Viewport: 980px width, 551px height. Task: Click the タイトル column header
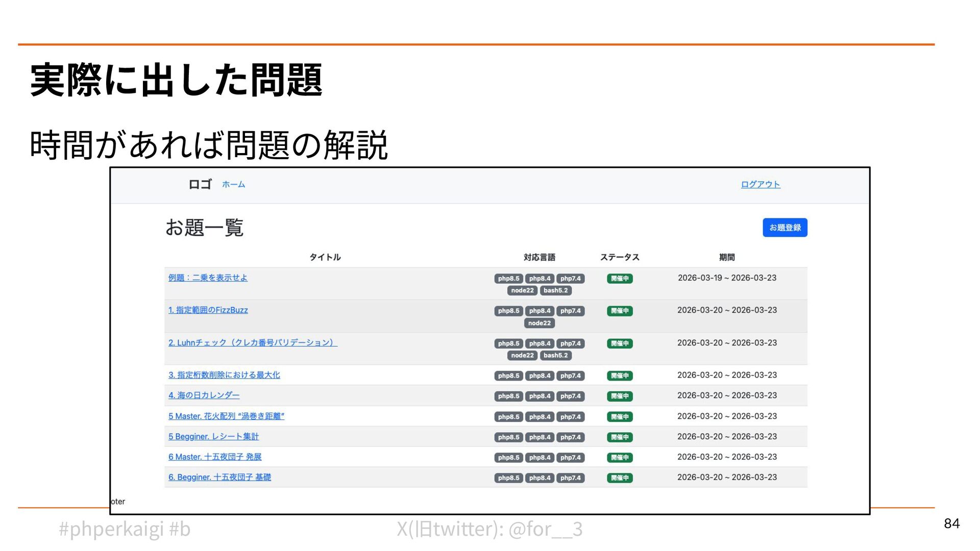[325, 257]
